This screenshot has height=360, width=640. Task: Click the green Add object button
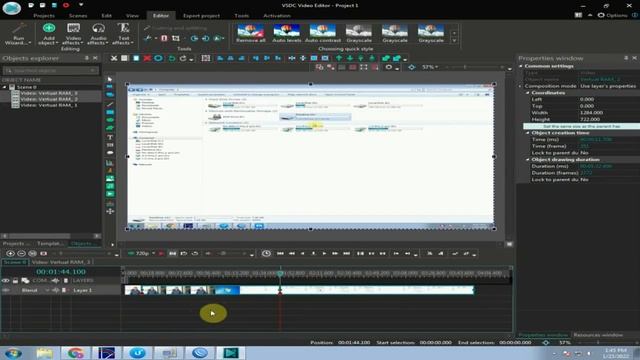pos(49,33)
